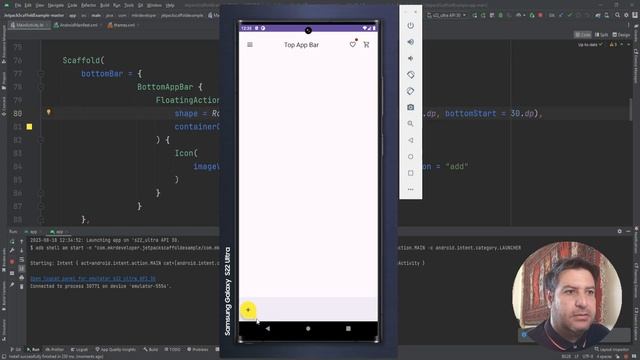Screen dimensions: 640x360
Task: Take an emulator screenshot with camera icon
Action: coord(411,107)
